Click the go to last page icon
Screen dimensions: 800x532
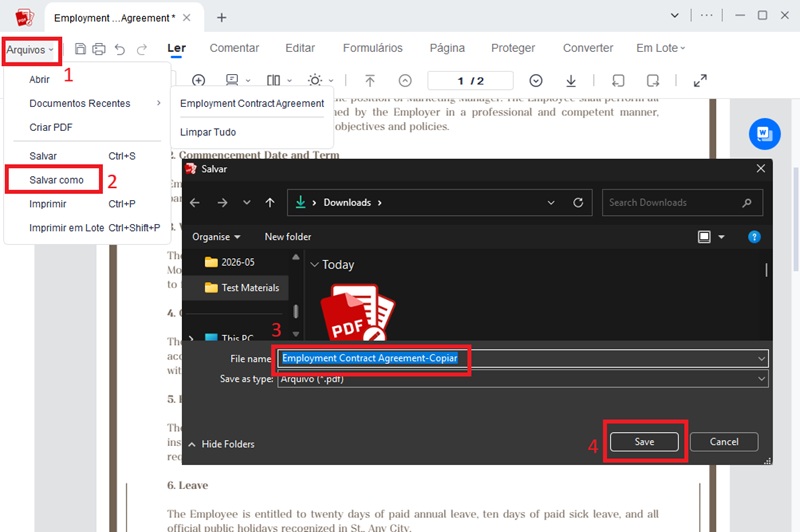[x=571, y=81]
